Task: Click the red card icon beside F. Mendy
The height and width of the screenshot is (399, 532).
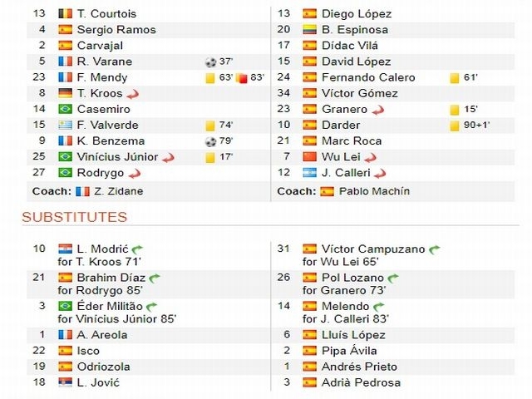Action: click(x=242, y=78)
